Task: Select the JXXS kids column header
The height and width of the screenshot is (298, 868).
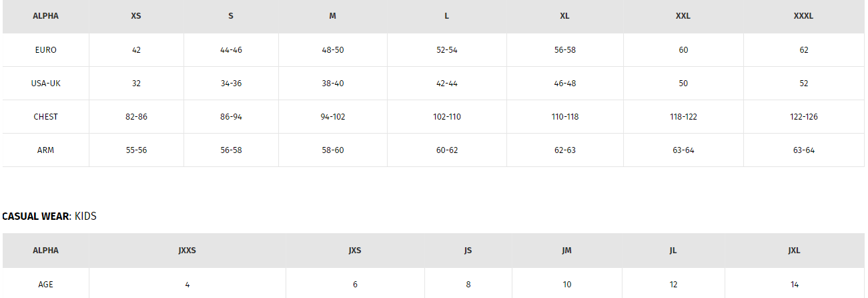Action: [187, 251]
